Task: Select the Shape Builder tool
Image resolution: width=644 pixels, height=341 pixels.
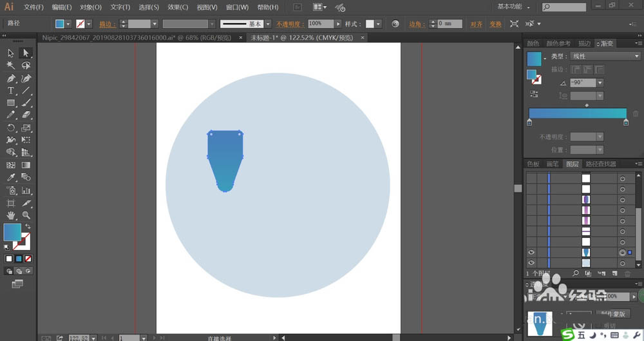Action: click(11, 153)
